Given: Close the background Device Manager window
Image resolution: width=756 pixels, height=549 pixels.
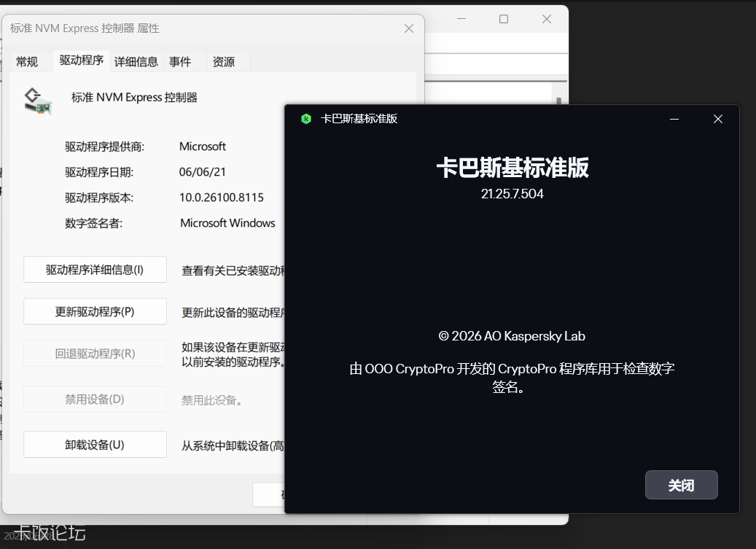Looking at the screenshot, I should click(546, 19).
